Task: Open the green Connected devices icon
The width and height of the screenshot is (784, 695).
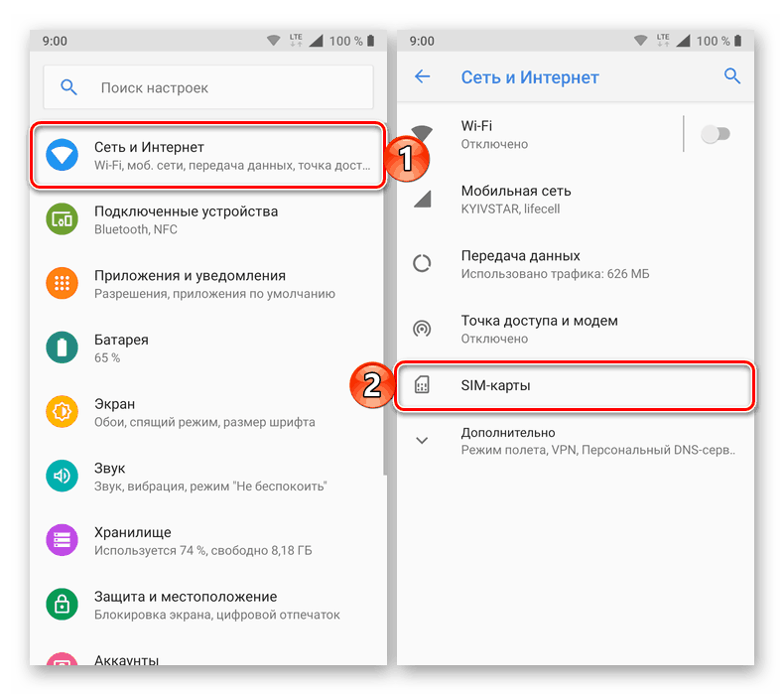Action: (62, 219)
